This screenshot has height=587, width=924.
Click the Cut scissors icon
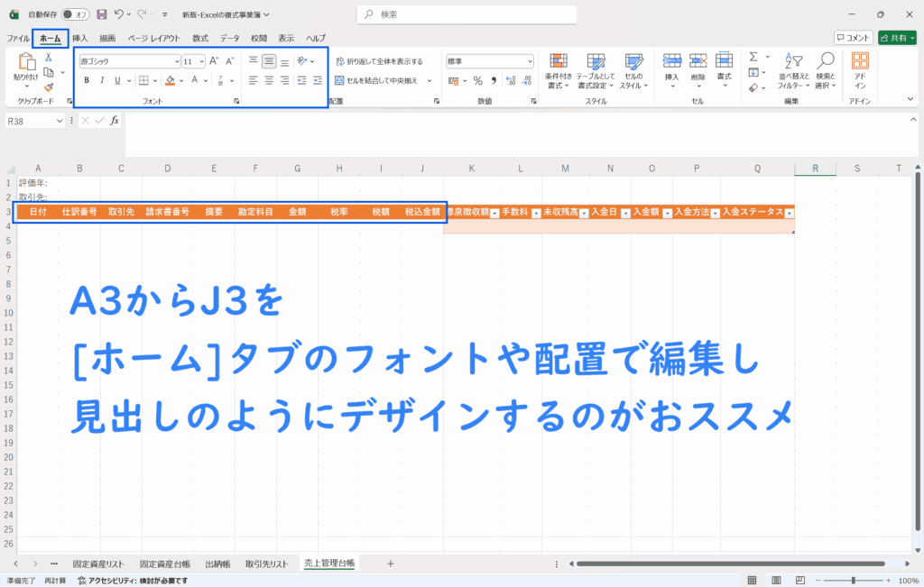tap(49, 58)
